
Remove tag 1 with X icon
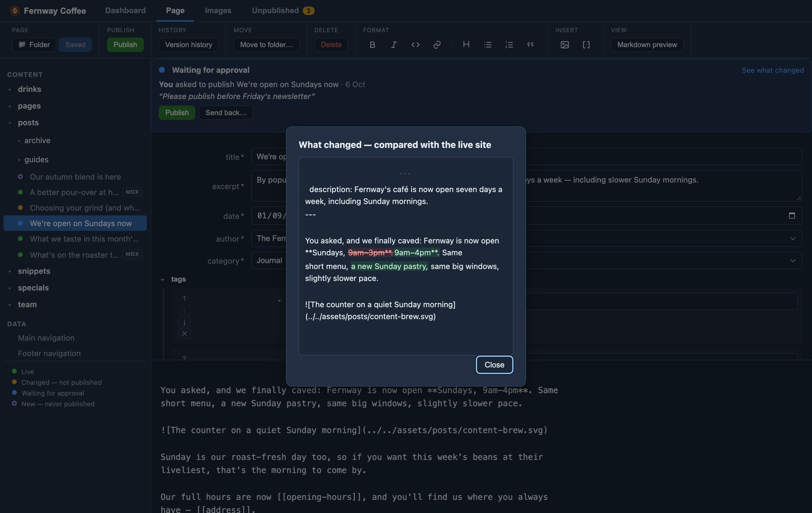tap(184, 333)
